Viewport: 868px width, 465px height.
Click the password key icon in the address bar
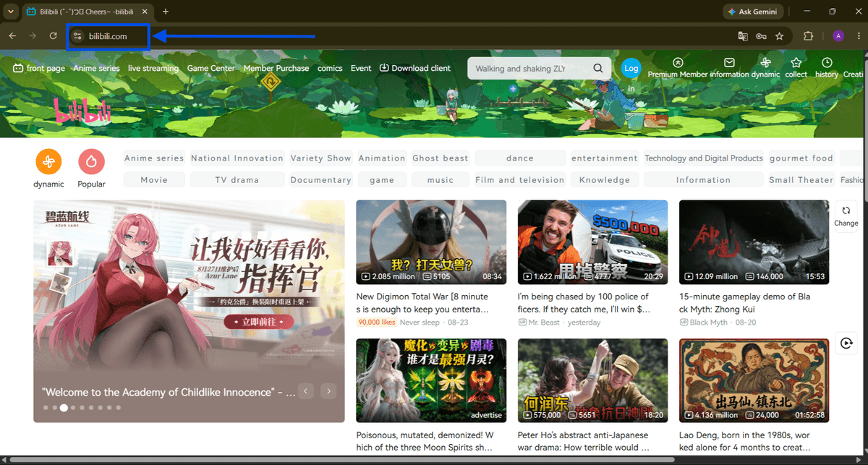761,36
